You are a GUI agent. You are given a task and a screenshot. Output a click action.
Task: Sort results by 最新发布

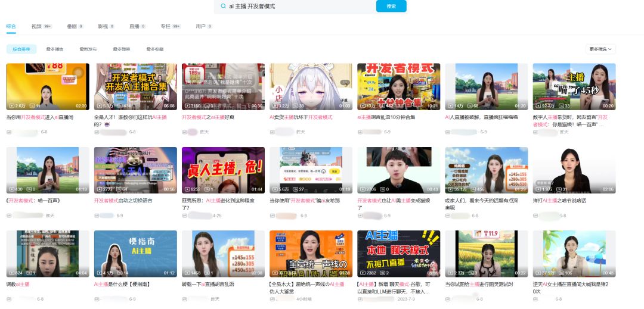click(x=88, y=49)
